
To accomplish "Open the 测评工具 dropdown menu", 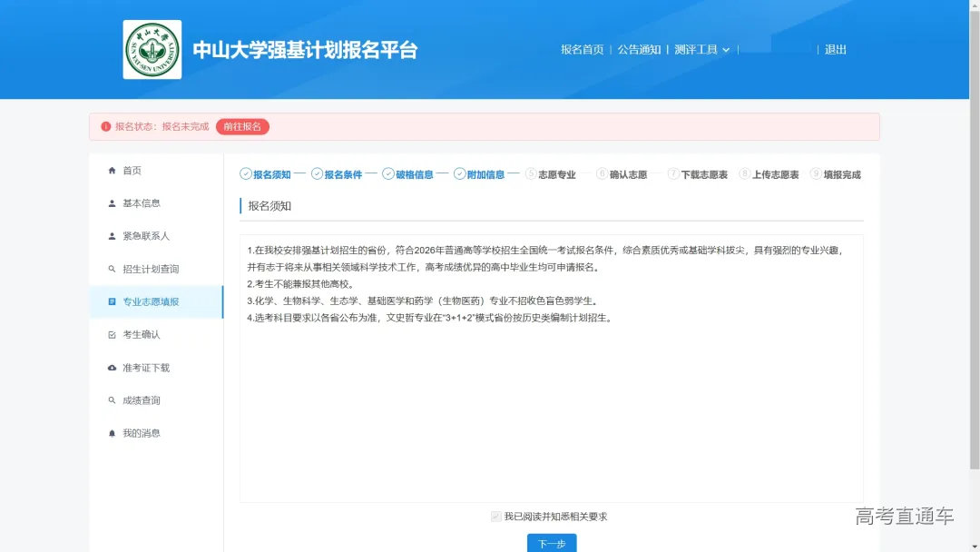I will click(x=701, y=50).
